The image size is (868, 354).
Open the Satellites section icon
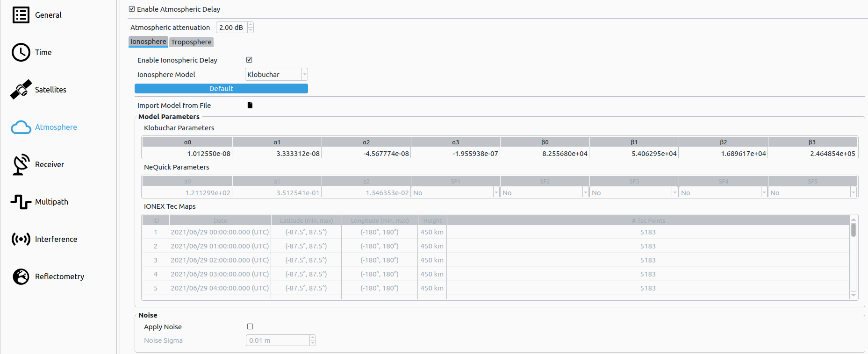[x=21, y=90]
